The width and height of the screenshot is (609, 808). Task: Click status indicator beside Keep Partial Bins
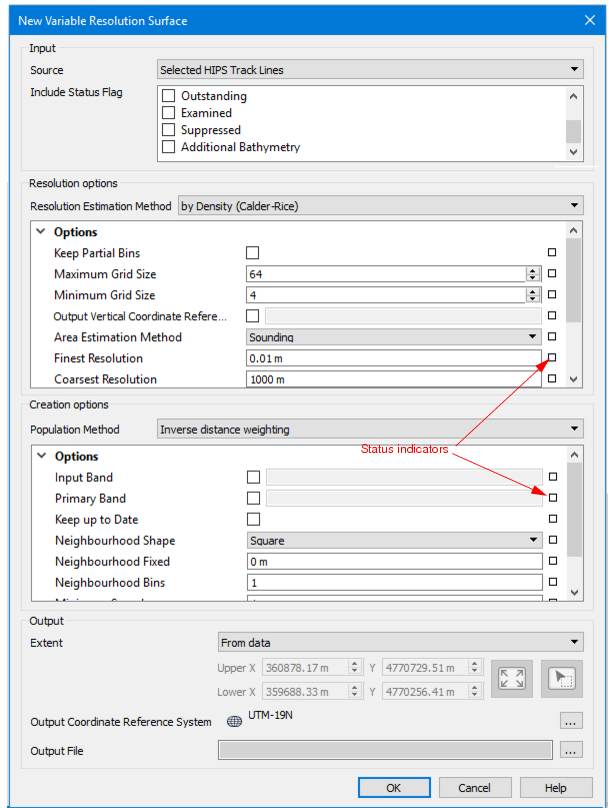coord(552,253)
